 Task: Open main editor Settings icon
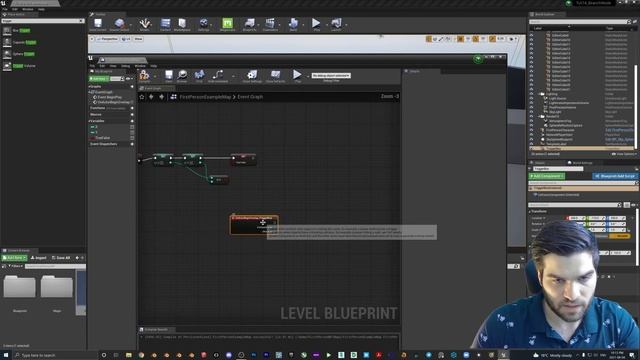coord(204,24)
